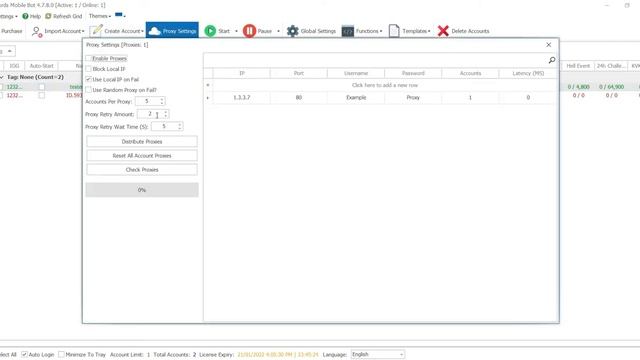Click the Proxy Retry Wait Time spinner arrows
640x360 pixels.
[180, 127]
